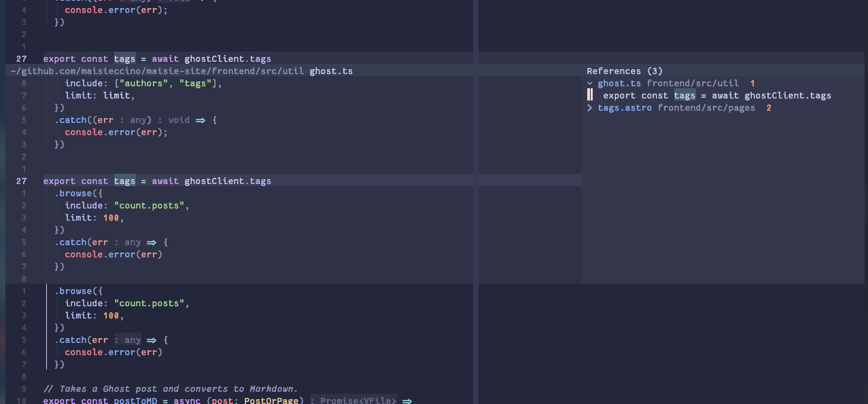The image size is (868, 404).
Task: Select the highlighted 'tags' identifier on line 27
Action: coord(124,181)
